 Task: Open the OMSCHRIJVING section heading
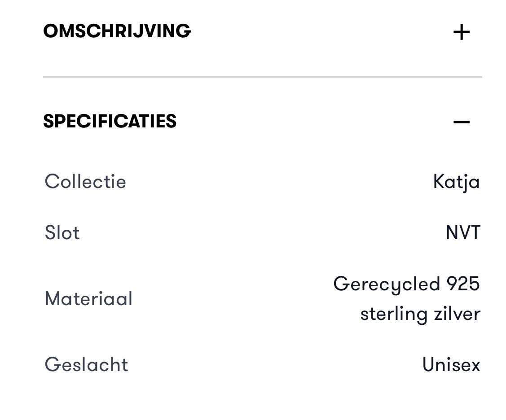pyautogui.click(x=117, y=31)
